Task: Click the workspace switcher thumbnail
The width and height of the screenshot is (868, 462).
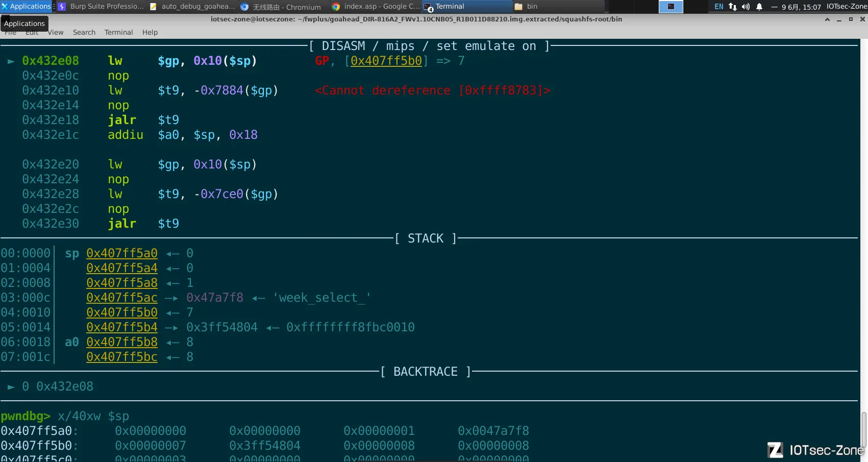Action: (x=671, y=7)
